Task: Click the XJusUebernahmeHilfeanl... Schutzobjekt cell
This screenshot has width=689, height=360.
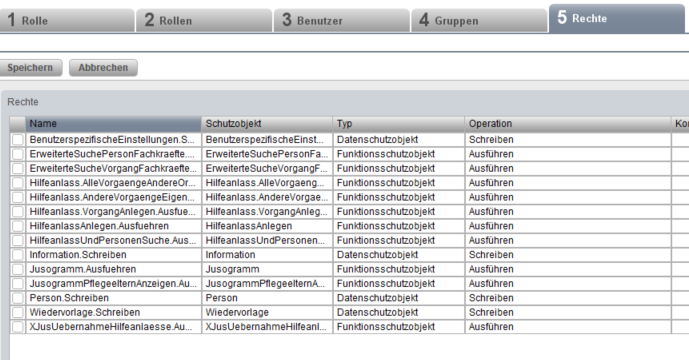Action: pyautogui.click(x=267, y=327)
